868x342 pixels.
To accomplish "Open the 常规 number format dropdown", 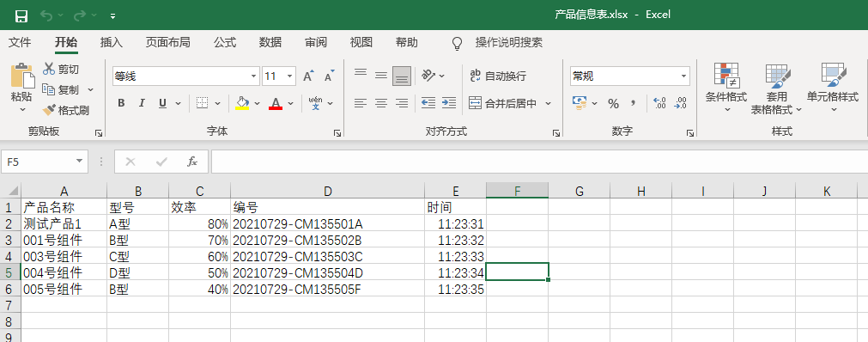I will point(684,76).
